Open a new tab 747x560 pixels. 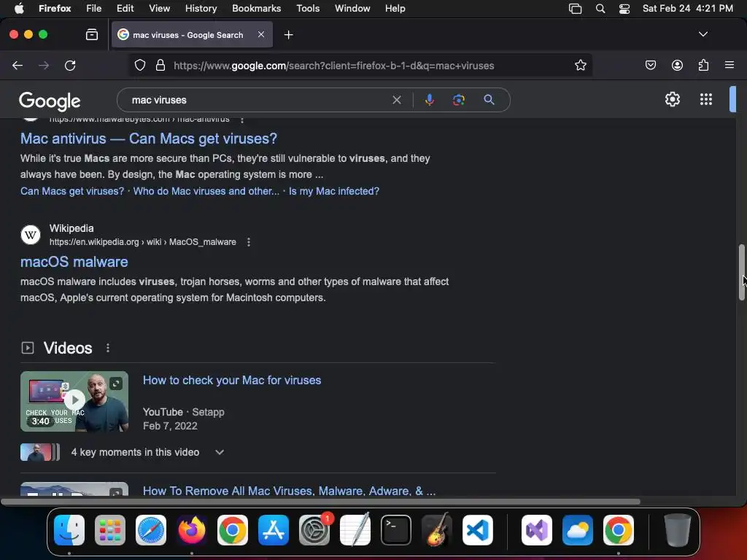[x=288, y=35]
